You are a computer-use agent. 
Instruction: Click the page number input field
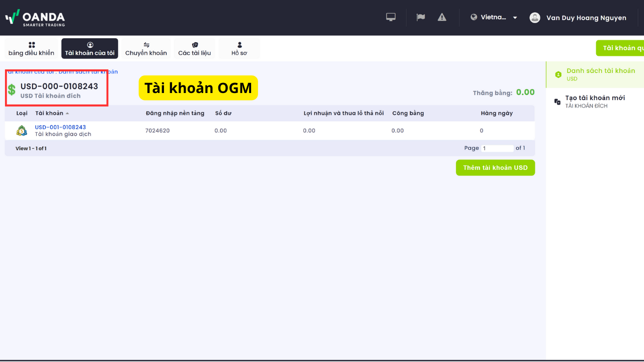[497, 148]
